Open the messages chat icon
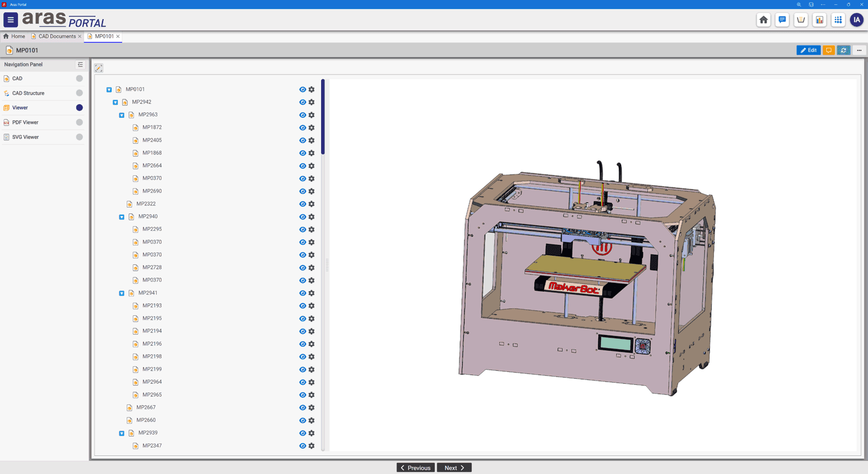 pyautogui.click(x=782, y=20)
